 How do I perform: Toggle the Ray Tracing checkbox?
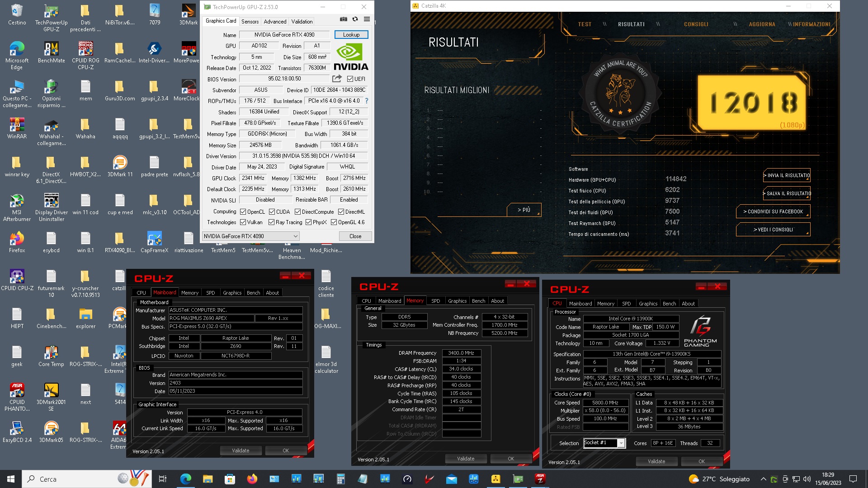pyautogui.click(x=271, y=222)
